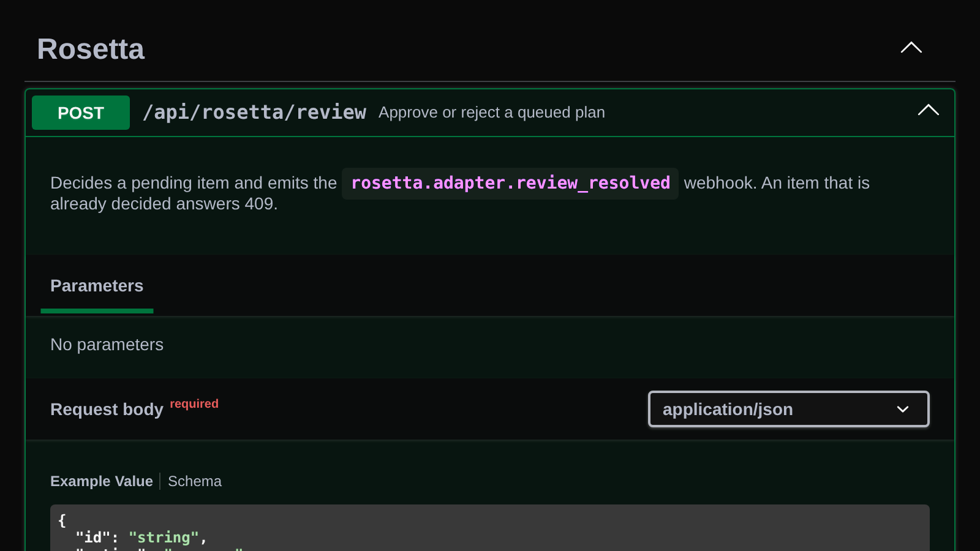
Task: Click the Rosetta tag heading
Action: [91, 49]
